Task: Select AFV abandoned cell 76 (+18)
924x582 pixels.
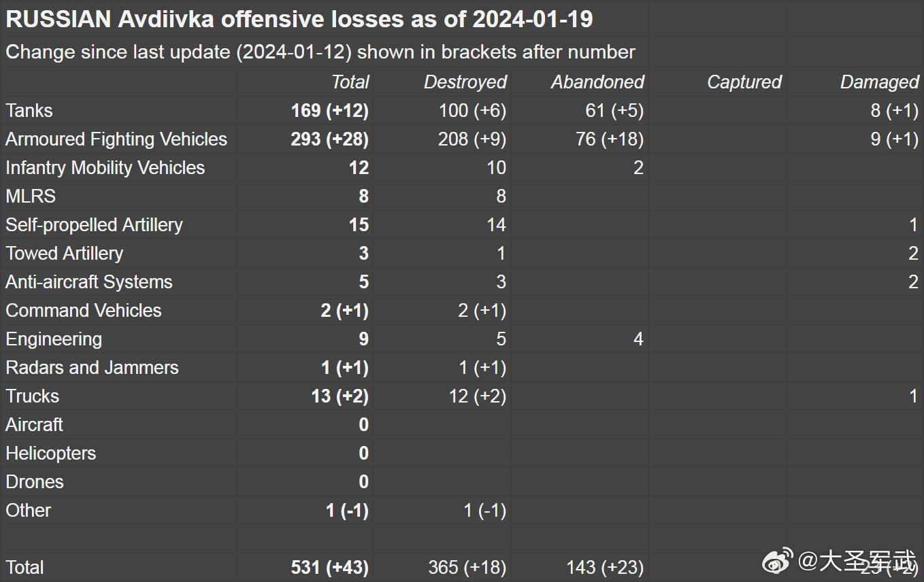Action: click(610, 139)
